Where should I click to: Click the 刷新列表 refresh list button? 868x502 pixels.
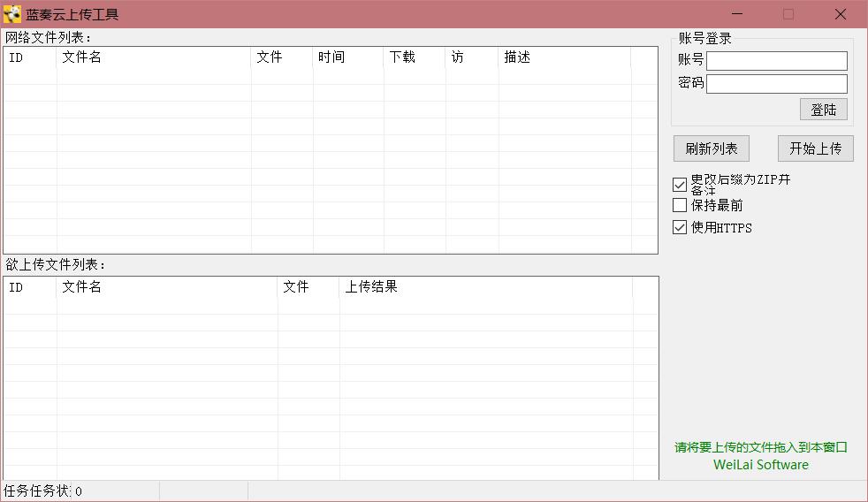point(711,148)
